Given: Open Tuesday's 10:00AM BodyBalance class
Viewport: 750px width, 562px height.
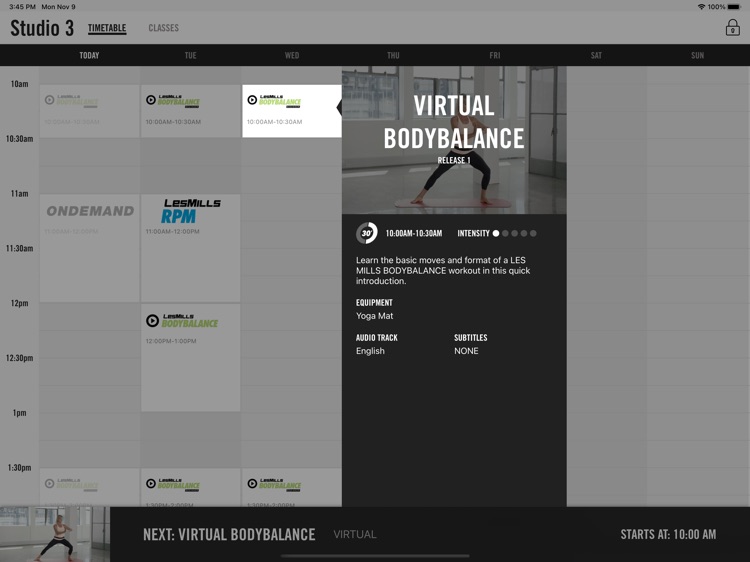Looking at the screenshot, I should [x=190, y=111].
